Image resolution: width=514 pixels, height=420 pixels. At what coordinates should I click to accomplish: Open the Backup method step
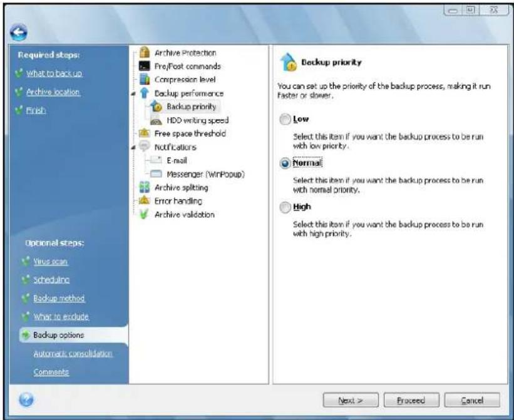[x=59, y=298]
